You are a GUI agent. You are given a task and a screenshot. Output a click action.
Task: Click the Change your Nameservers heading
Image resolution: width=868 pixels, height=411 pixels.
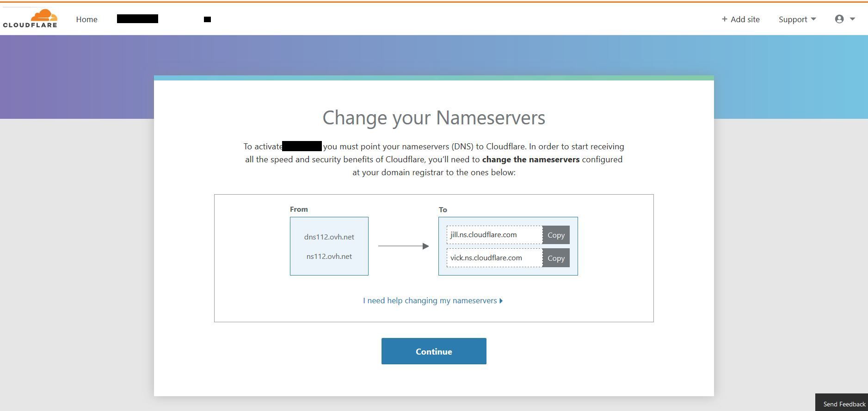pyautogui.click(x=434, y=117)
